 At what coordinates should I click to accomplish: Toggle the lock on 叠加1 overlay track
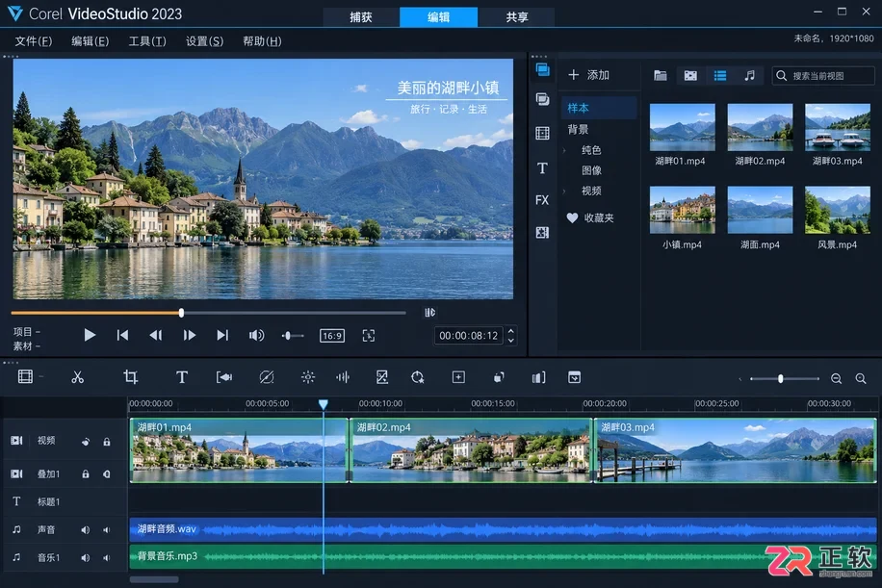pyautogui.click(x=86, y=473)
